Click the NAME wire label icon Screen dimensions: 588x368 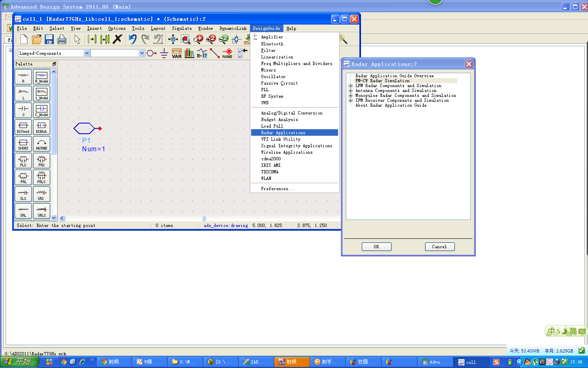(x=227, y=53)
